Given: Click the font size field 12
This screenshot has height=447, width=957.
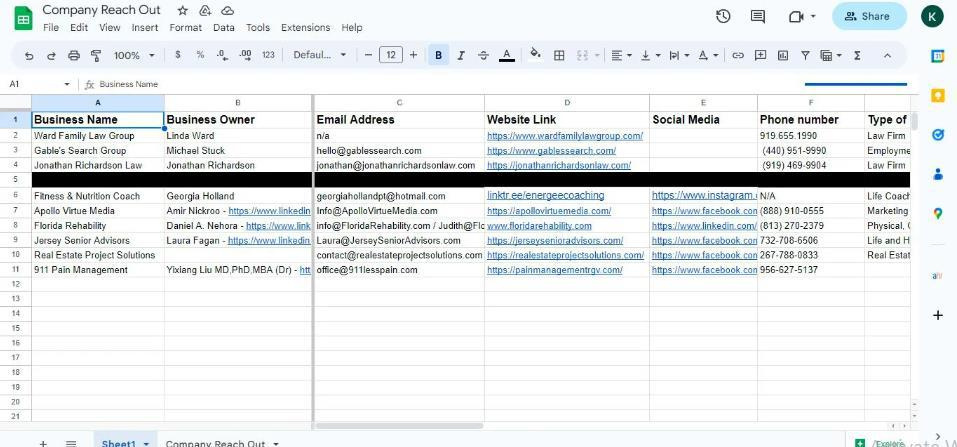Looking at the screenshot, I should click(x=391, y=55).
